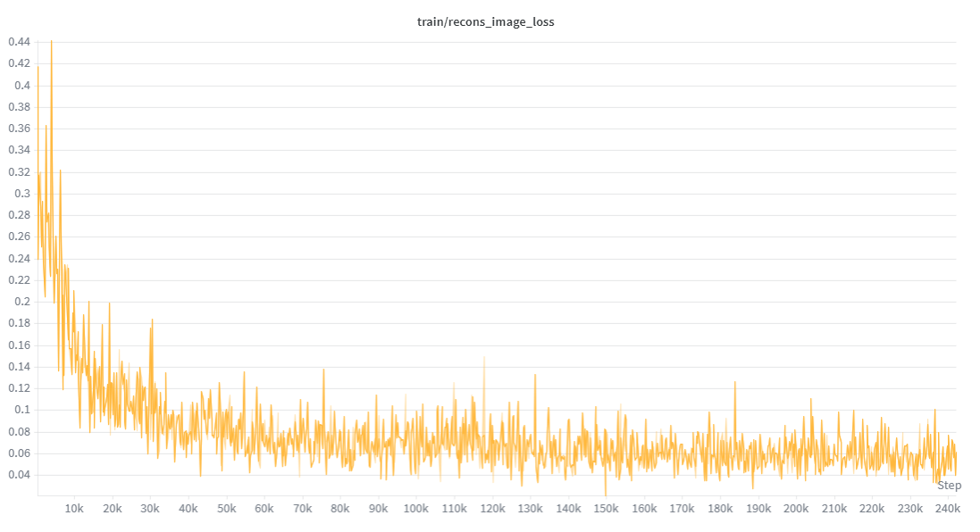Select the 0.04 y-axis tick label
Viewport: 980px width, 532px height.
click(19, 475)
